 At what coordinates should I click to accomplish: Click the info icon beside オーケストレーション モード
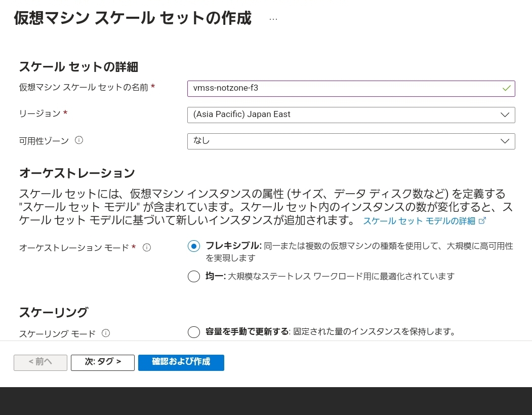[x=147, y=247]
